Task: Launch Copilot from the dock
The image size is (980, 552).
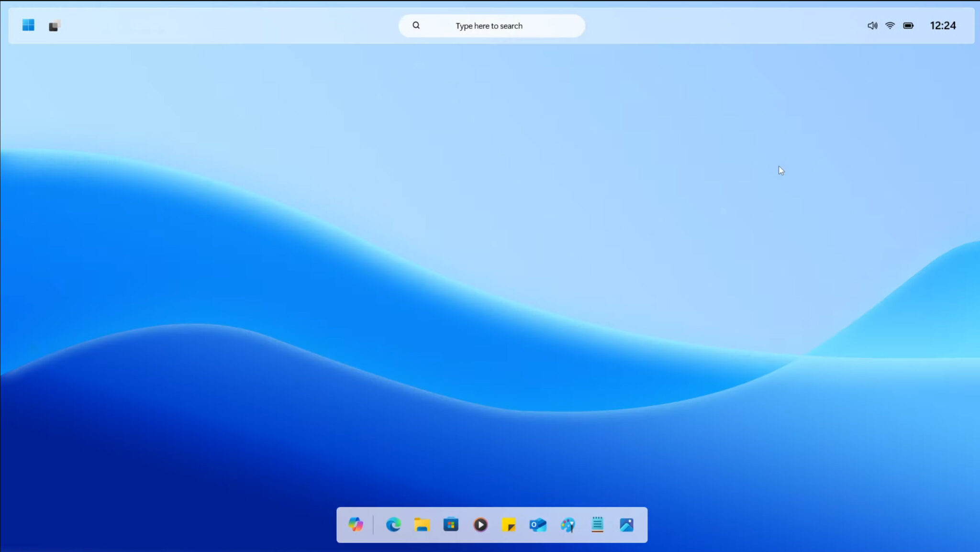Action: (x=356, y=525)
